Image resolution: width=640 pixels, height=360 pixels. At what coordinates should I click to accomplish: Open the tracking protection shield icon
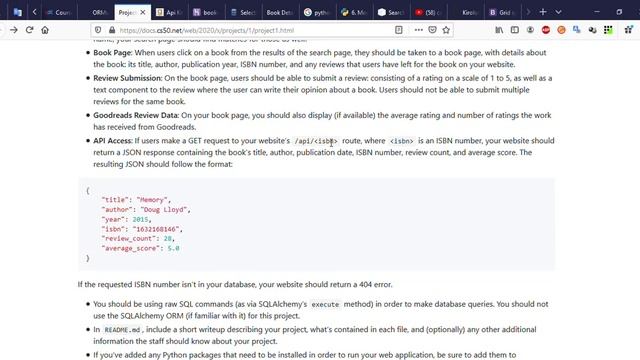(x=98, y=30)
